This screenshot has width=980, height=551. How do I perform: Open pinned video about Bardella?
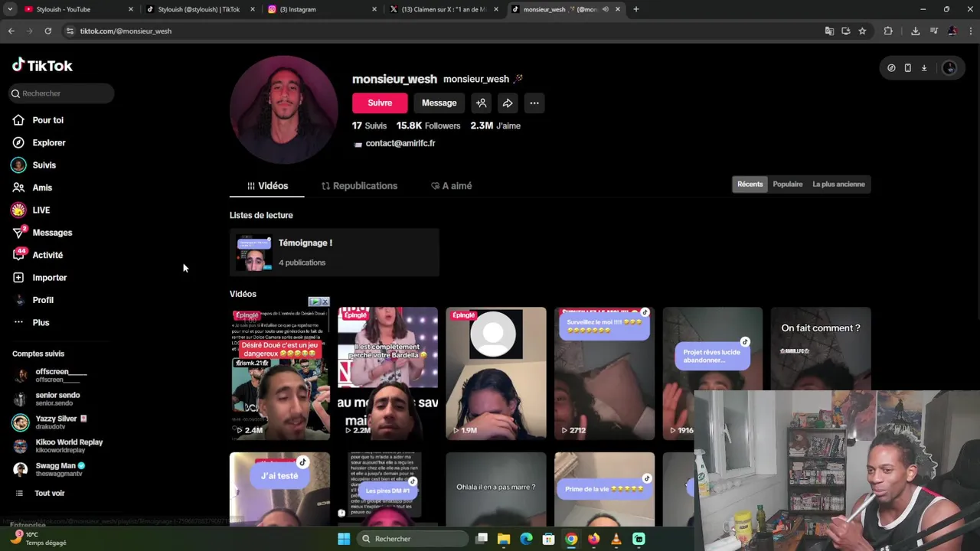coord(387,373)
